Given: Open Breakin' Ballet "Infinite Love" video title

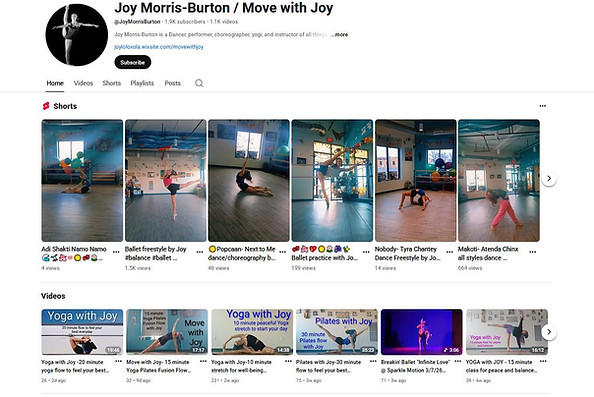Looking at the screenshot, I should 415,366.
